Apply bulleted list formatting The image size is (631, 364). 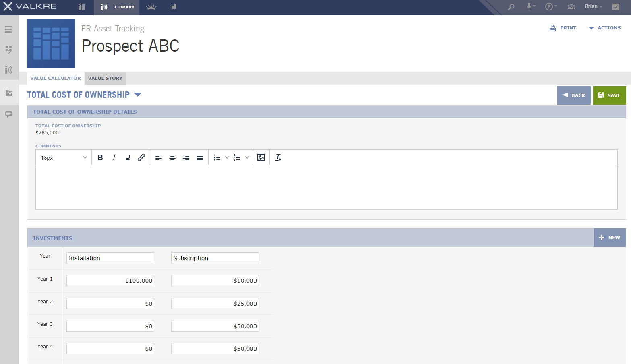click(217, 158)
